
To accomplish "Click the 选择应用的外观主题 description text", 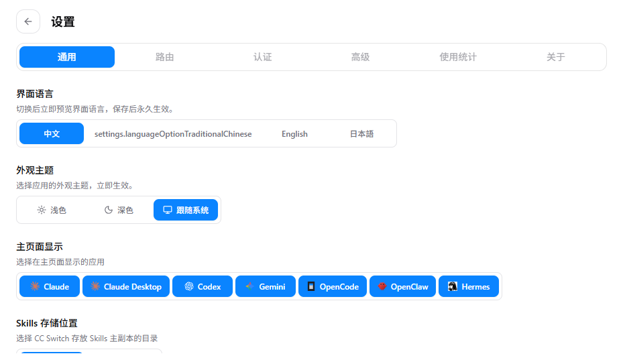I will pos(74,186).
